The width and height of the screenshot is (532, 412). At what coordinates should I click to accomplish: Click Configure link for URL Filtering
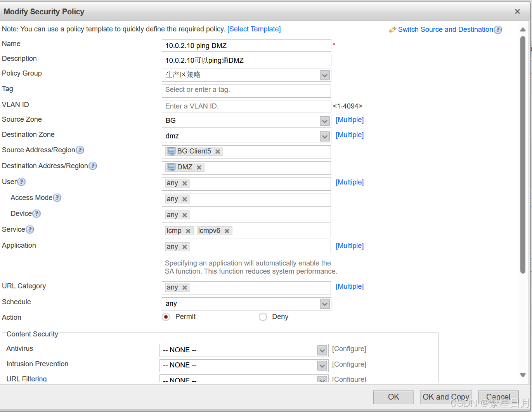pos(349,379)
